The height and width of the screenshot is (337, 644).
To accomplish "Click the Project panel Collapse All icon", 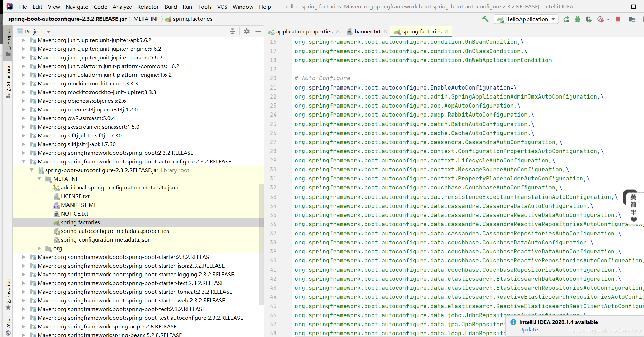I will (233, 31).
